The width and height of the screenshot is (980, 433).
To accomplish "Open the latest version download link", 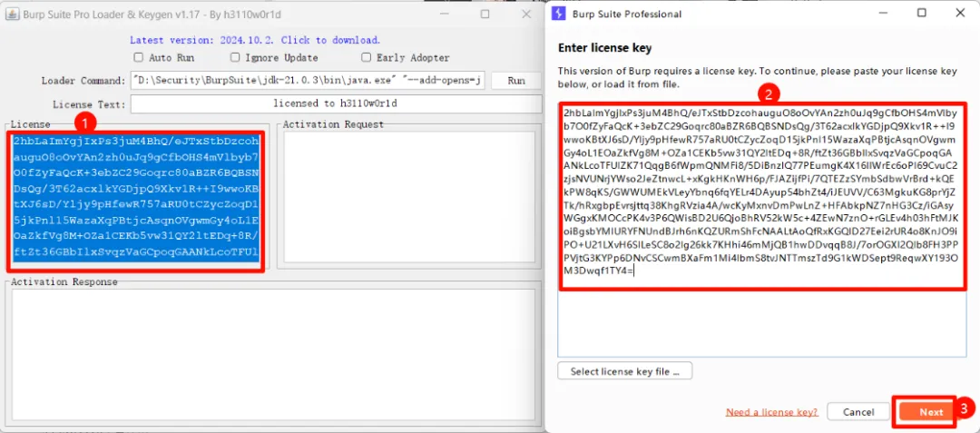I will tap(255, 40).
